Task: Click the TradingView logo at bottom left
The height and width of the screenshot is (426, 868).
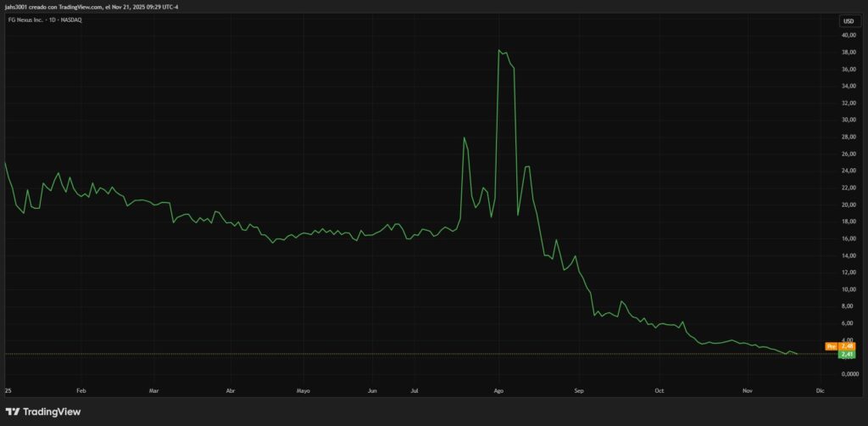Action: point(43,412)
